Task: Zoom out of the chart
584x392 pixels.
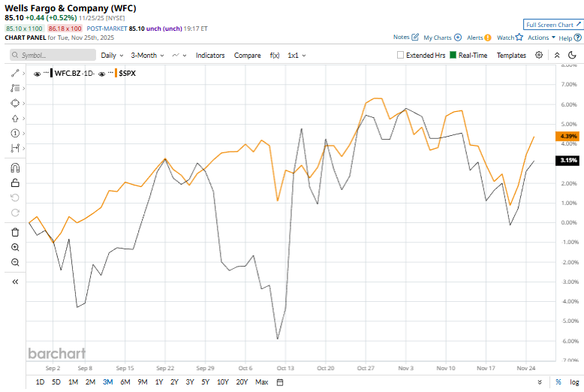Action: click(x=15, y=262)
